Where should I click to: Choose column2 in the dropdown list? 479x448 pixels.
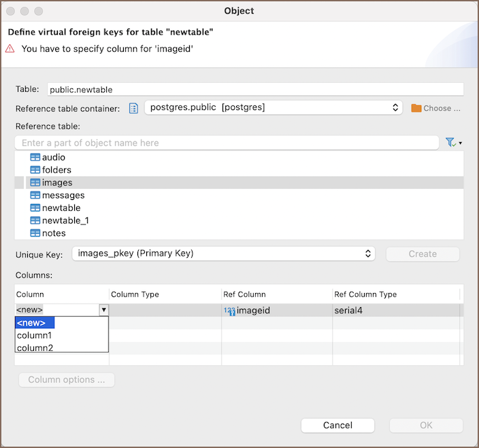point(35,348)
